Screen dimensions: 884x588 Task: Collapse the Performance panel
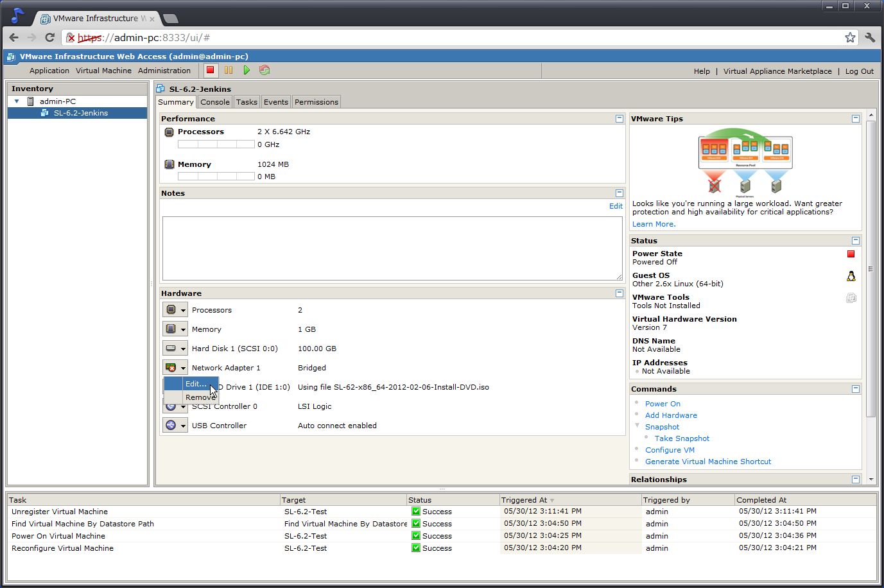[x=620, y=119]
